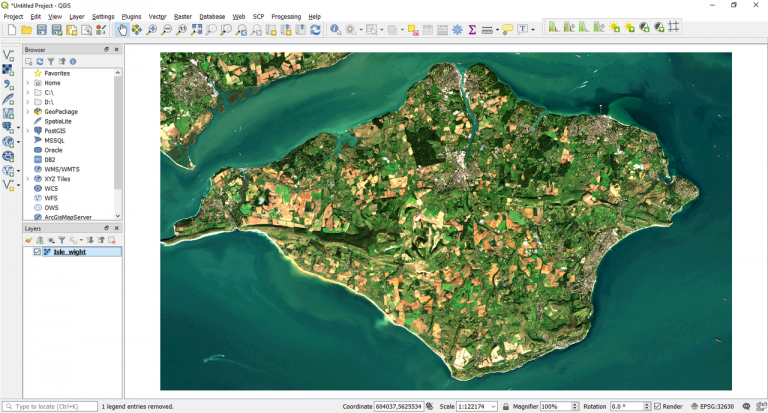This screenshot has height=413, width=768.
Task: Click the Processing Toolbox gear icon
Action: [457, 30]
